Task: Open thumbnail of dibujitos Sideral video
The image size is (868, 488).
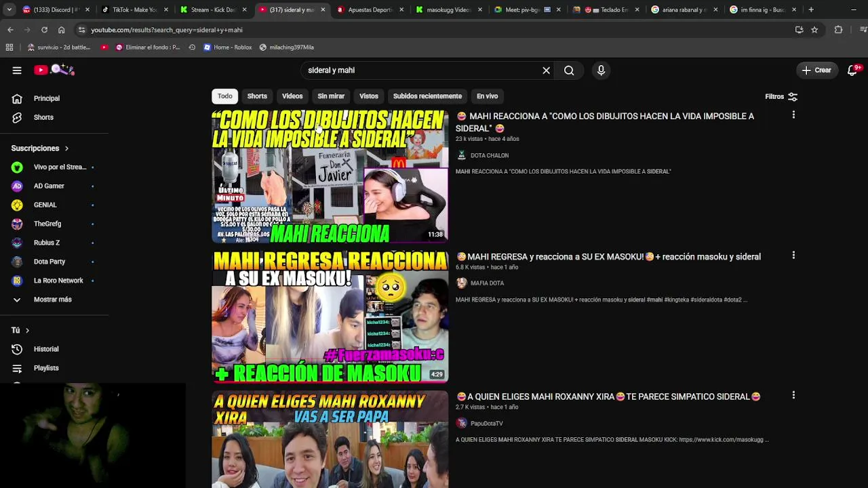Action: pos(330,176)
